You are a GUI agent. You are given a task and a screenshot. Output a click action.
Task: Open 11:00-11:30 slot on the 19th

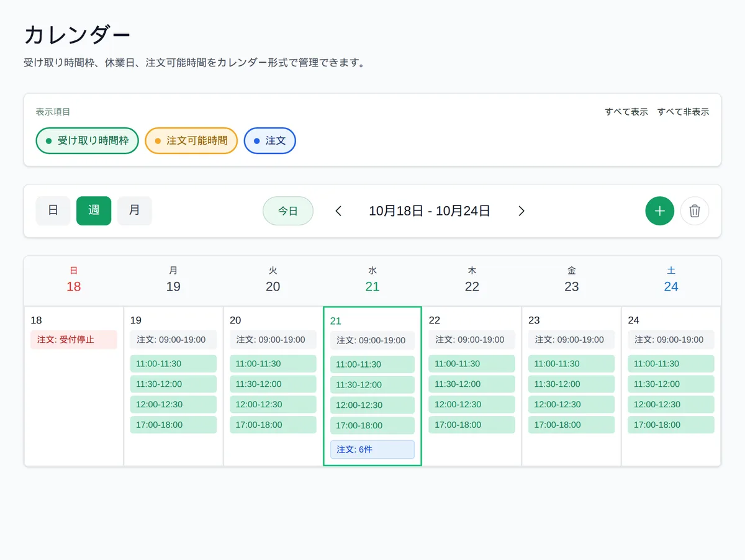tap(173, 364)
